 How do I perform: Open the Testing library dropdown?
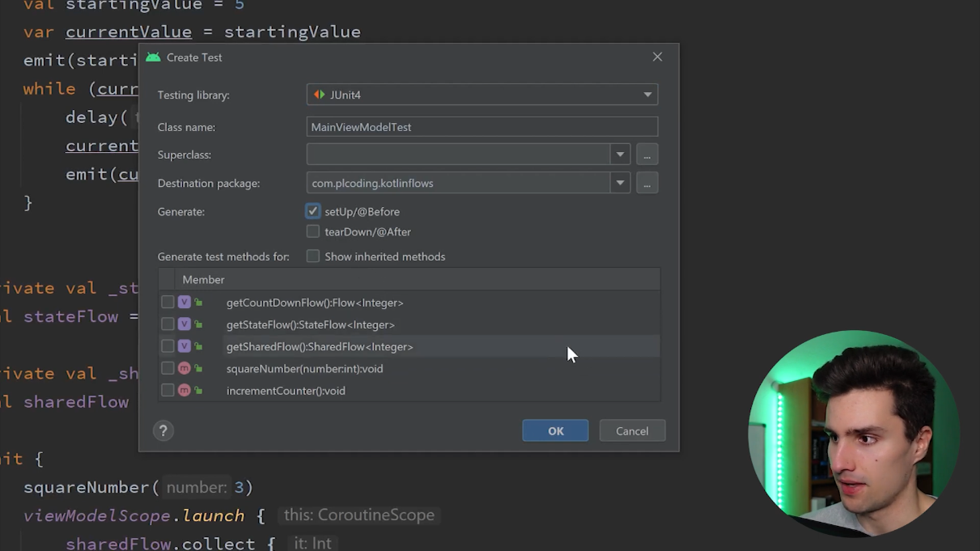click(482, 95)
